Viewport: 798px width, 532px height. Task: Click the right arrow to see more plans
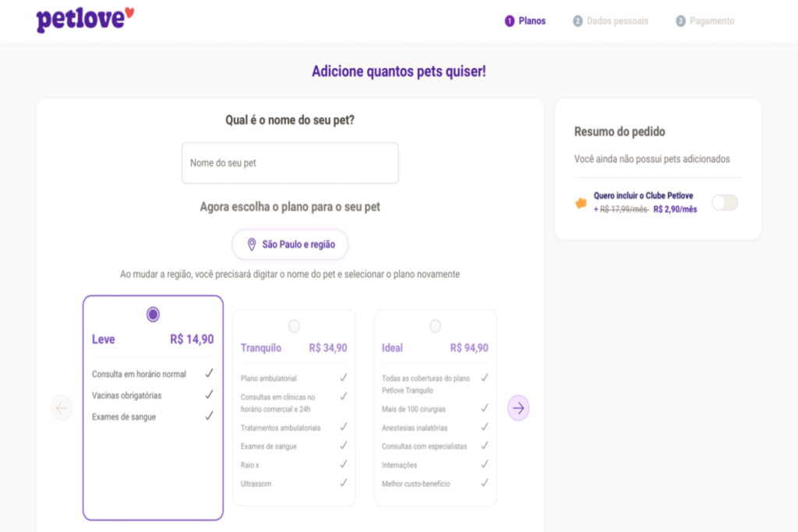click(518, 407)
